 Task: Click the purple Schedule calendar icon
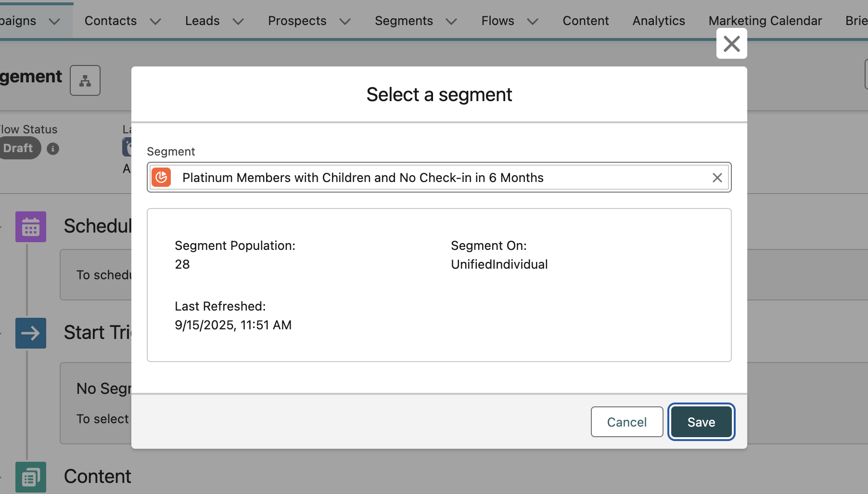31,227
